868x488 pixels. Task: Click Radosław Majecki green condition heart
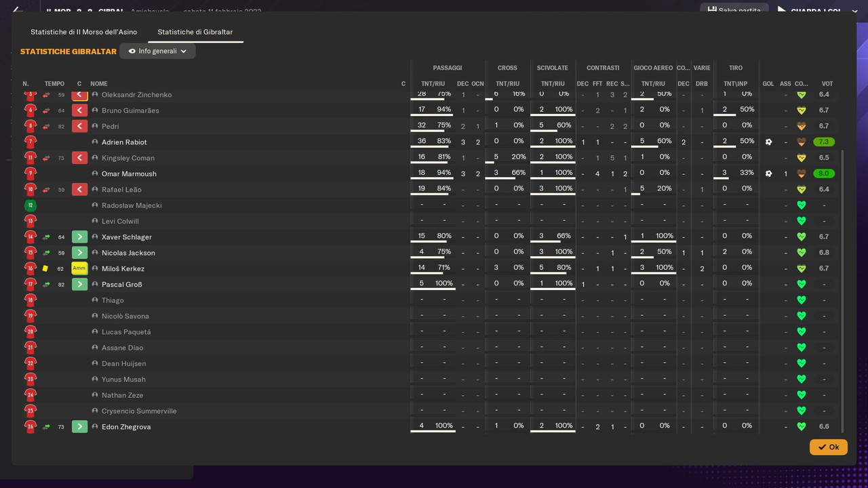coord(801,205)
